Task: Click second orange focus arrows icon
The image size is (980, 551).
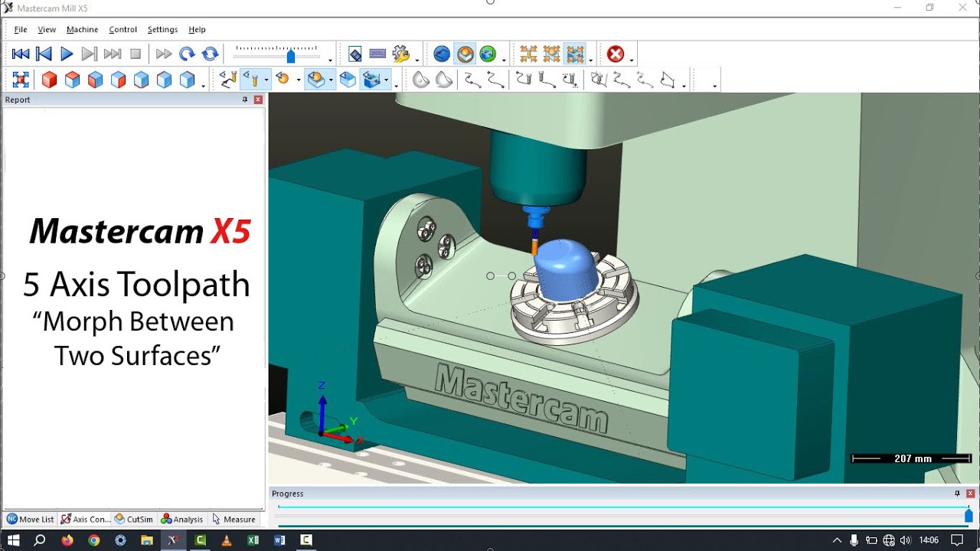Action: pos(551,54)
